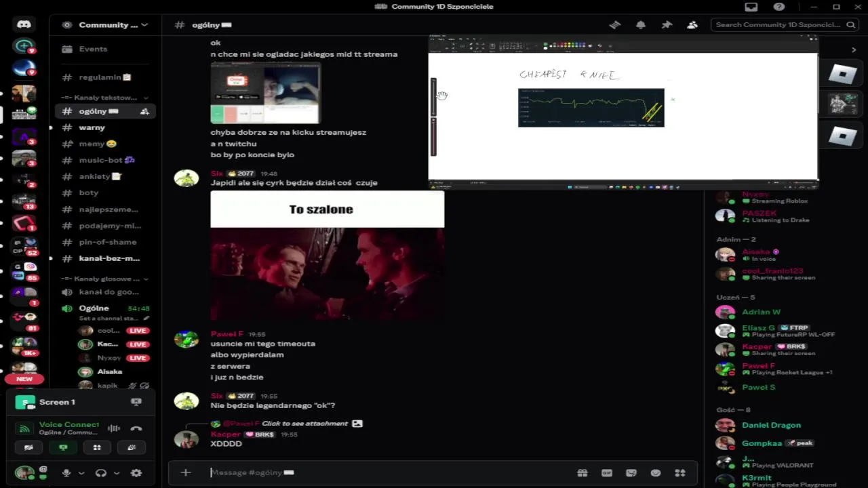Image resolution: width=868 pixels, height=488 pixels.
Task: Edit voice channel status pencil icon
Action: [146, 318]
